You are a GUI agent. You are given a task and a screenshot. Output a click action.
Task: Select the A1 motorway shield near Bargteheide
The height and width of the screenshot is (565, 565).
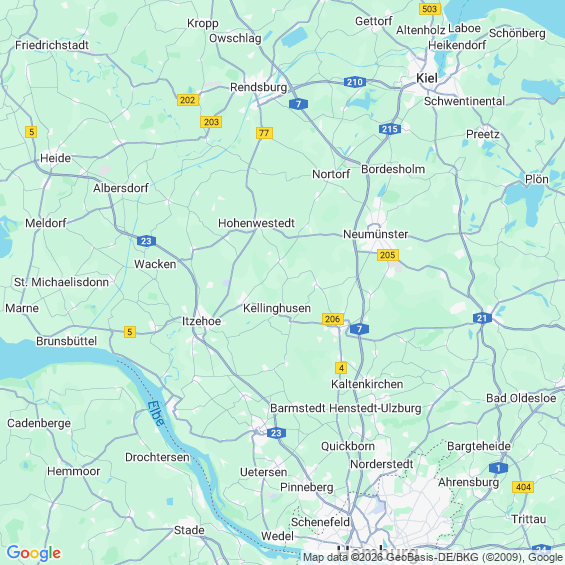pos(498,468)
